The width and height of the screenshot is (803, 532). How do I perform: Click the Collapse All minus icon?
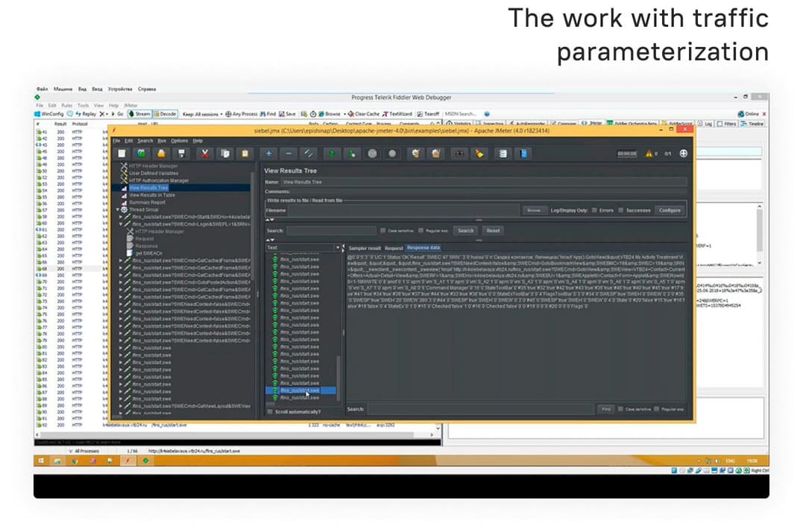(289, 153)
